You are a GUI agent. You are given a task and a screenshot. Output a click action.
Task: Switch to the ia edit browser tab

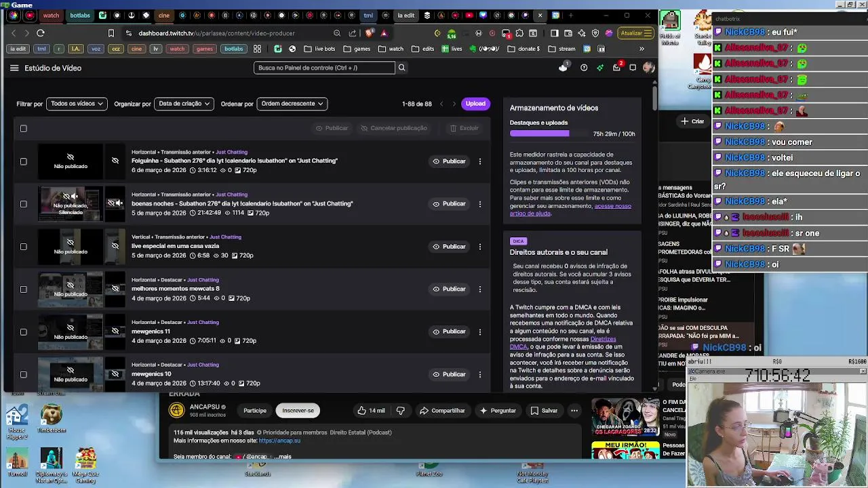pos(406,15)
